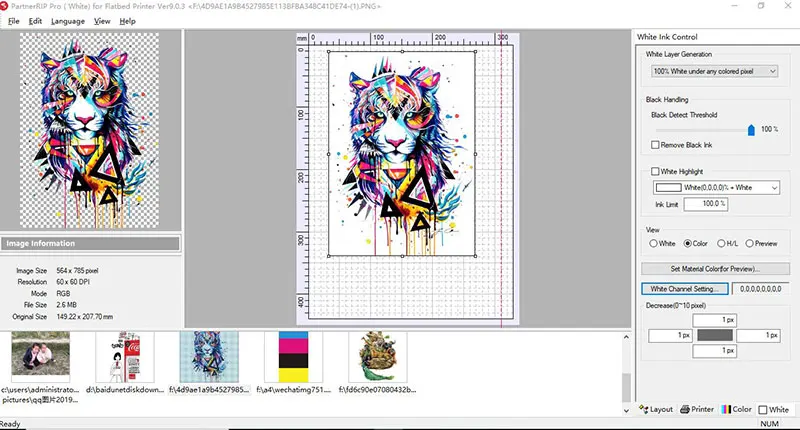The height and width of the screenshot is (430, 800).
Task: Open the Help menu
Action: pos(128,21)
